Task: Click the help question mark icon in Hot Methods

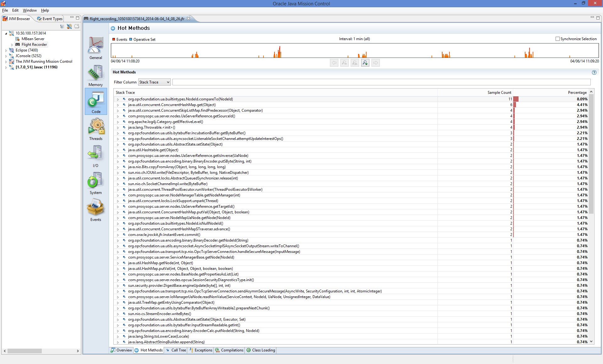Action: [x=594, y=72]
